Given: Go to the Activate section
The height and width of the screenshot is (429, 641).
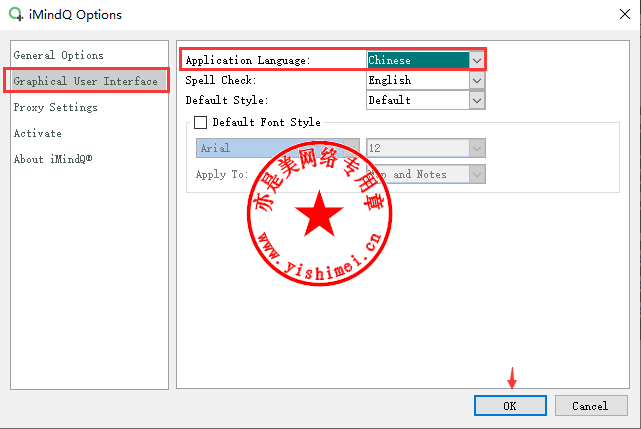Looking at the screenshot, I should pyautogui.click(x=38, y=133).
